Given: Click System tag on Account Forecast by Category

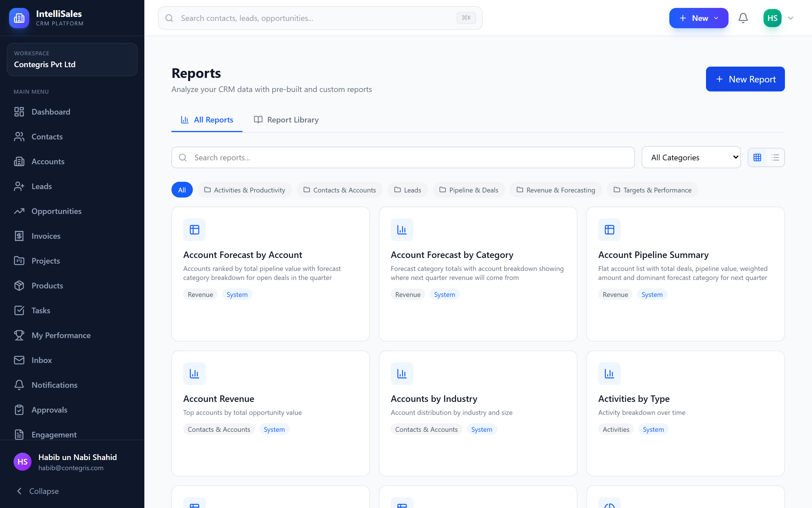Looking at the screenshot, I should [x=445, y=294].
